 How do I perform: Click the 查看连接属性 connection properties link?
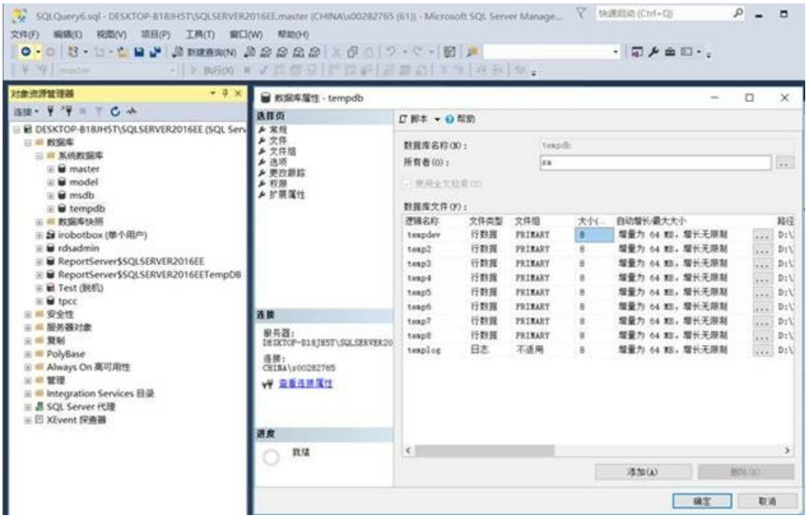[306, 384]
